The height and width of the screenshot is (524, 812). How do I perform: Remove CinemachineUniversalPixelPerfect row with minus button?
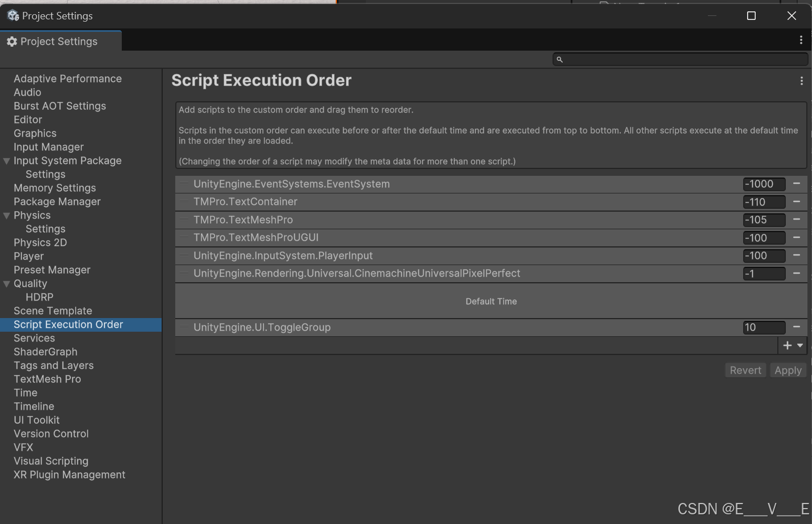797,273
